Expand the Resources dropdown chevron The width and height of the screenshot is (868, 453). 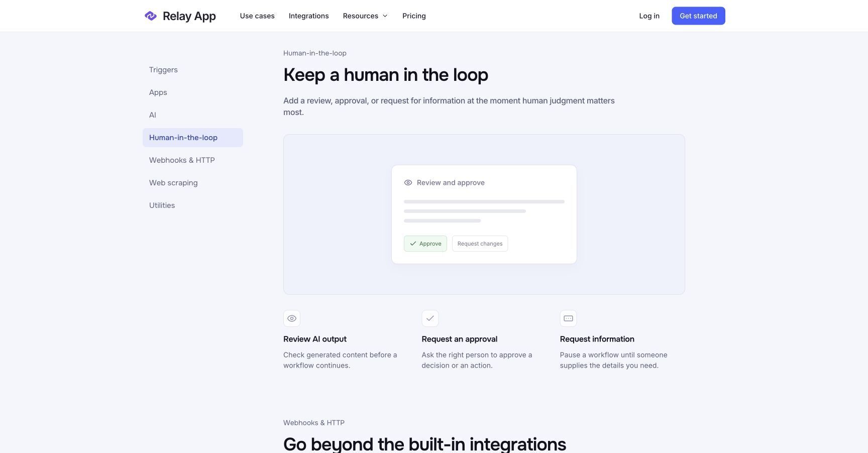(385, 16)
